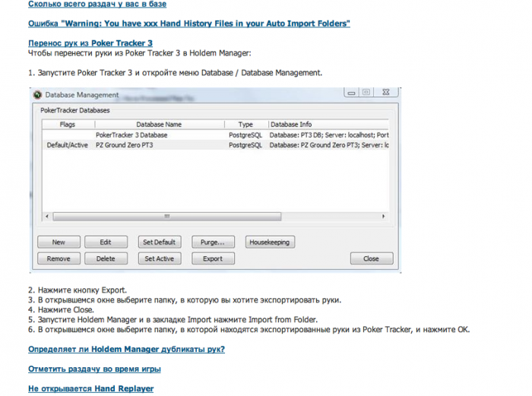Click 'Database: PT3 DB; Server: localhost' info cell
Viewport: 532px width, 396px height.
point(329,135)
